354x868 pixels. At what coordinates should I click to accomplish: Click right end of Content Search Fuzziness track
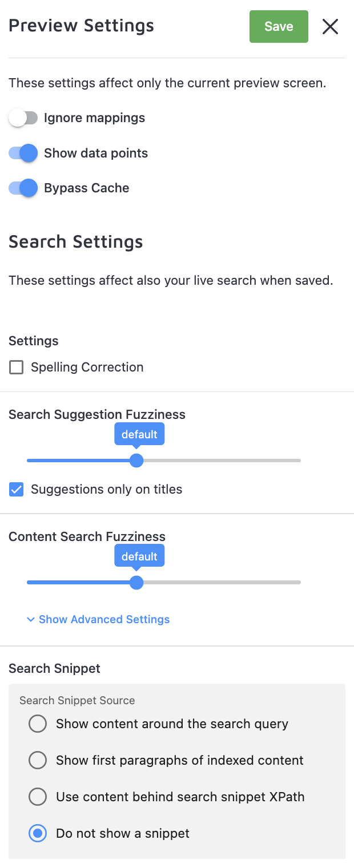pyautogui.click(x=298, y=583)
